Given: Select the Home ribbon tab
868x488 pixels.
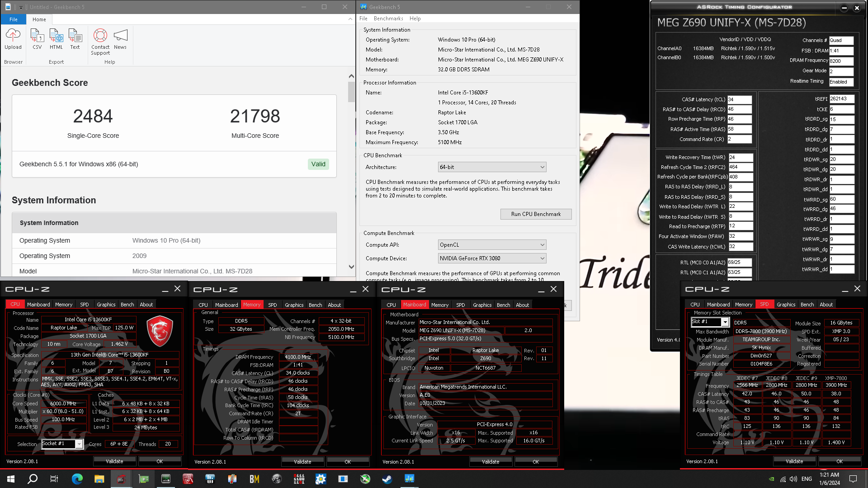Looking at the screenshot, I should 39,19.
